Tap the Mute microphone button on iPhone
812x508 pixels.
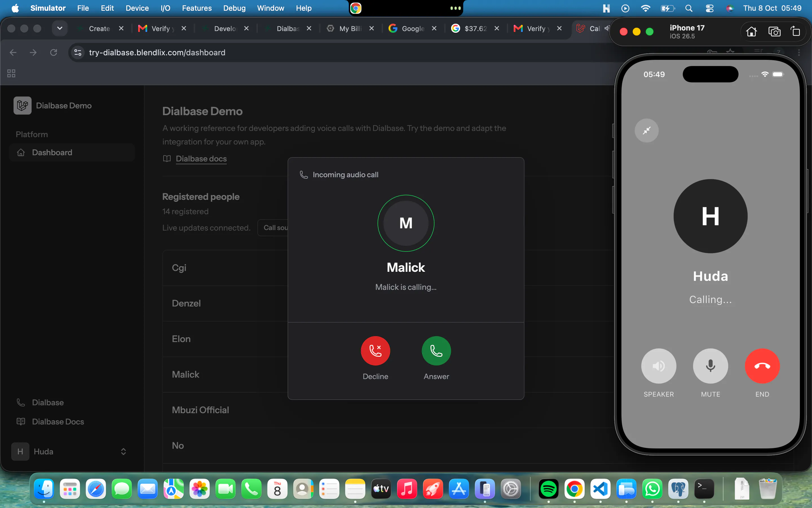point(710,366)
